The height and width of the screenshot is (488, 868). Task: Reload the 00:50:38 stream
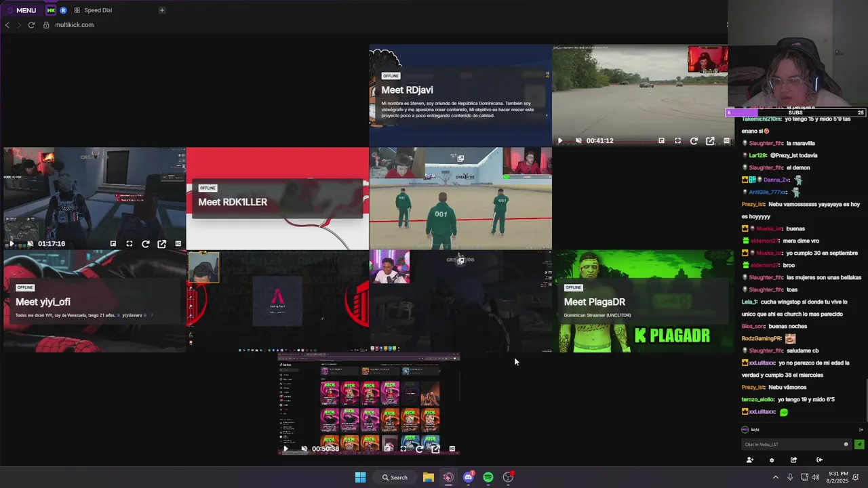pyautogui.click(x=419, y=449)
